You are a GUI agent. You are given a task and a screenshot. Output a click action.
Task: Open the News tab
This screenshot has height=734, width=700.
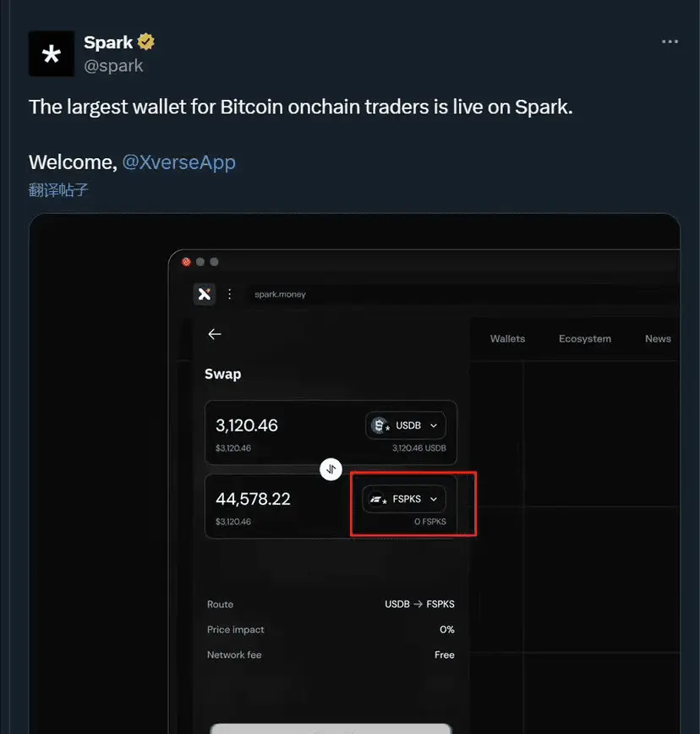coord(658,339)
